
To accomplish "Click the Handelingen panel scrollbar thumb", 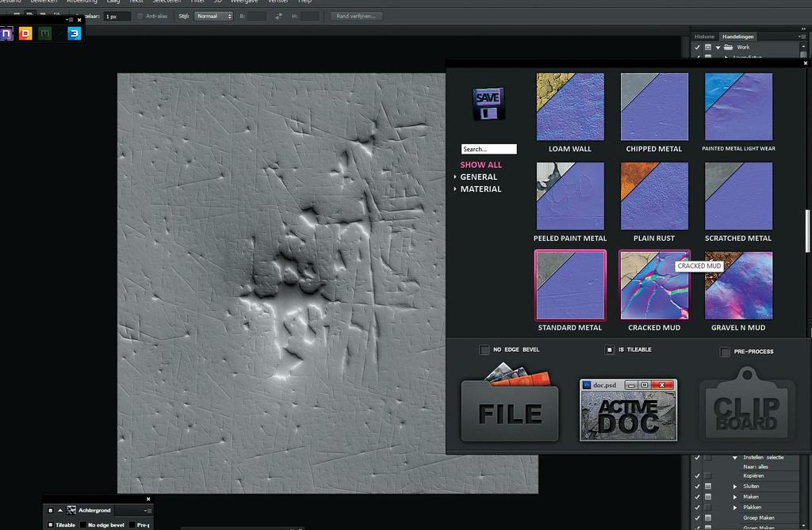I will (x=804, y=55).
